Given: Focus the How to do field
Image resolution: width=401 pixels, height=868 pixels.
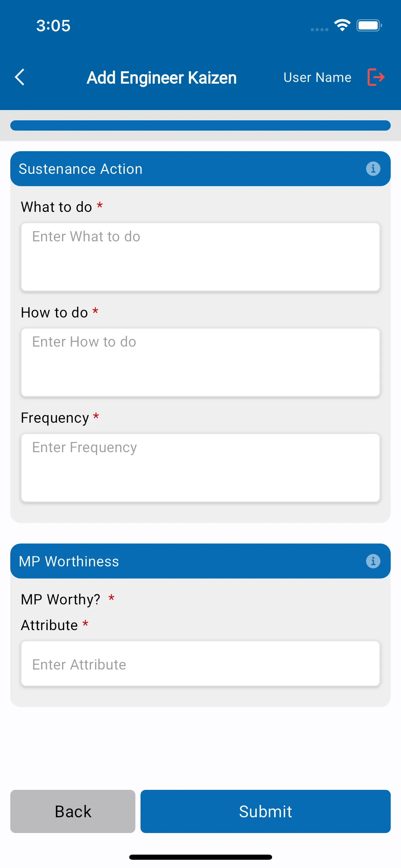Looking at the screenshot, I should pos(200,362).
